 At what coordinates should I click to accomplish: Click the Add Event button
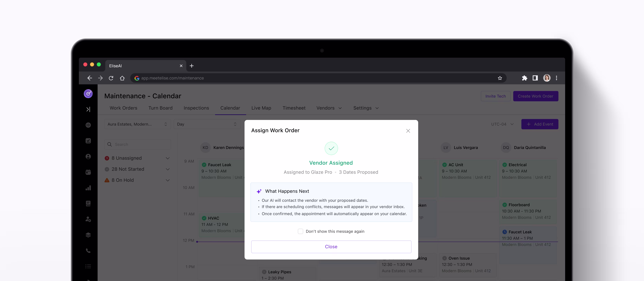(539, 124)
